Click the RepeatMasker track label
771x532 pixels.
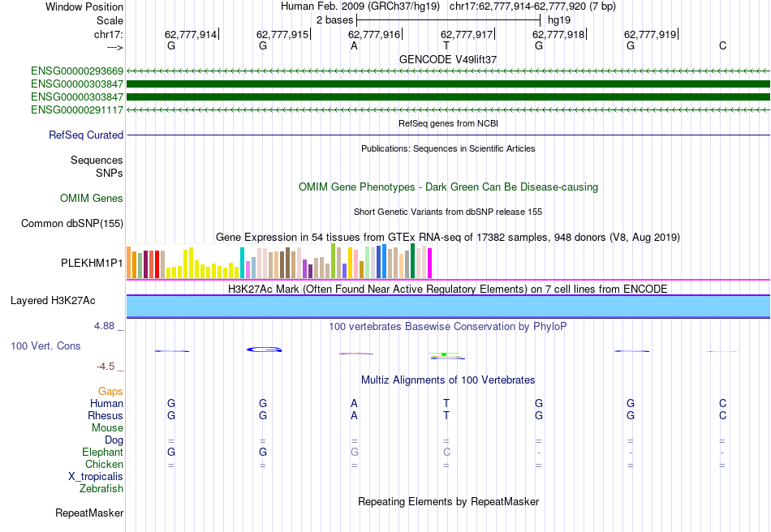pos(89,513)
